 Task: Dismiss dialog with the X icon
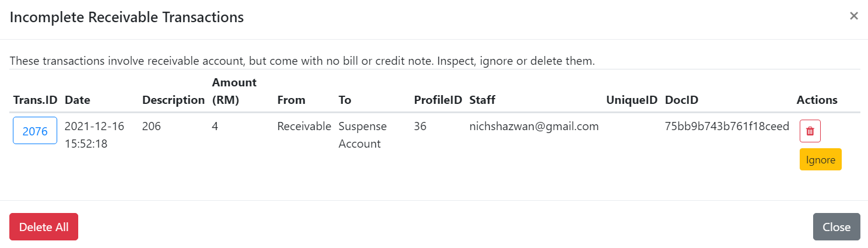point(853,16)
